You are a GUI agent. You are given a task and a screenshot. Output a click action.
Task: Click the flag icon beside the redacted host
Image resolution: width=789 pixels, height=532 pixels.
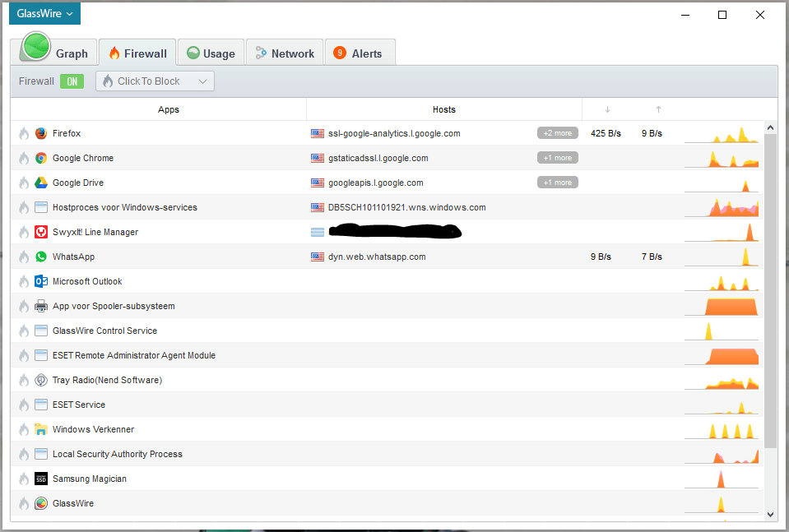[x=318, y=232]
